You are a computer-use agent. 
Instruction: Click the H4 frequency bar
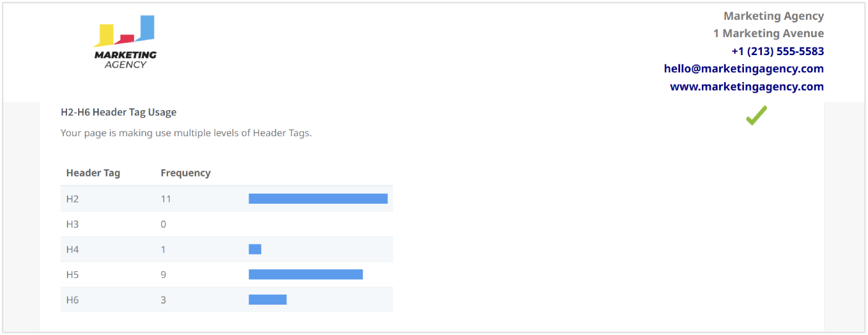click(255, 249)
